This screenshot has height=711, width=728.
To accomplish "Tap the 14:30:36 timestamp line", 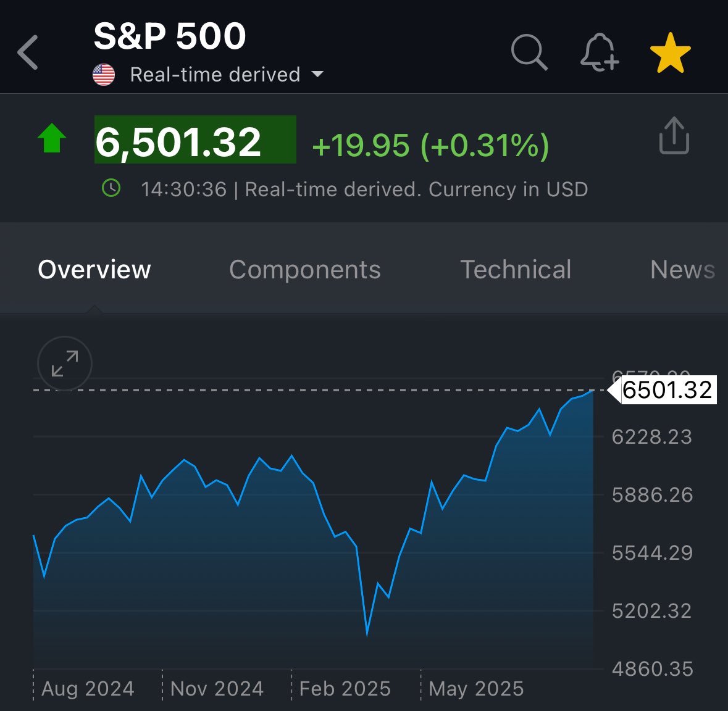I will (x=364, y=189).
